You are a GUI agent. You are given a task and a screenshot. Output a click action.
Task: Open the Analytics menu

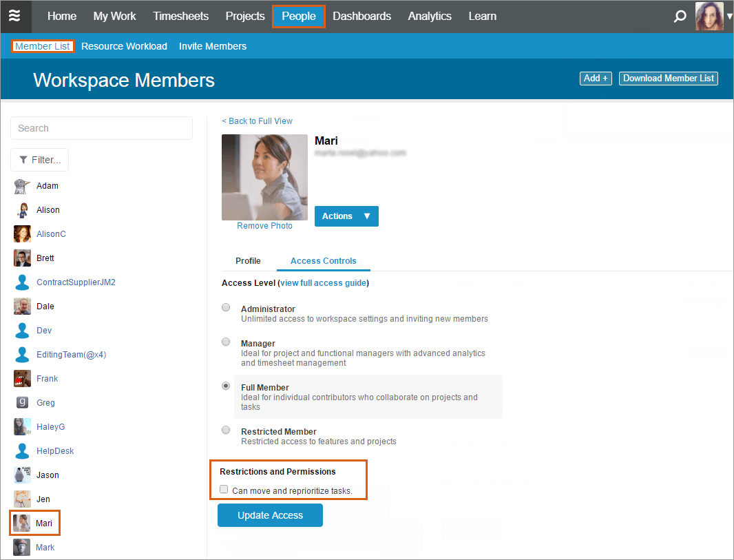click(430, 17)
